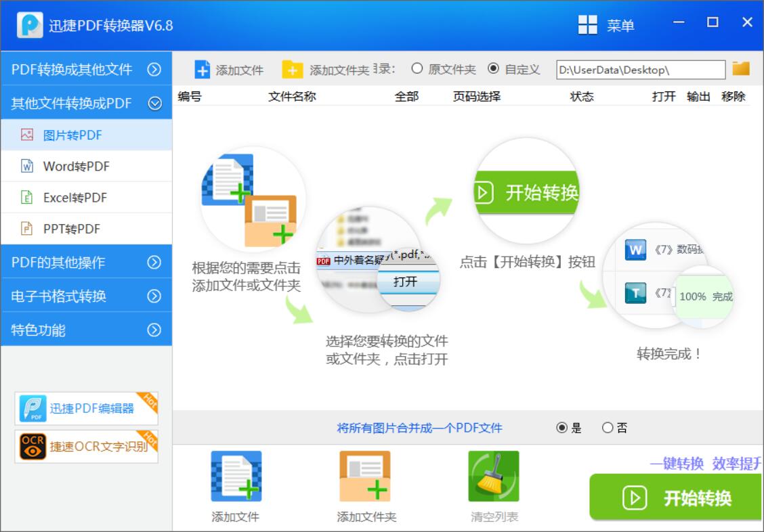Click the play icon in 开始转换 button
Screen dimensions: 764x532
[635, 497]
